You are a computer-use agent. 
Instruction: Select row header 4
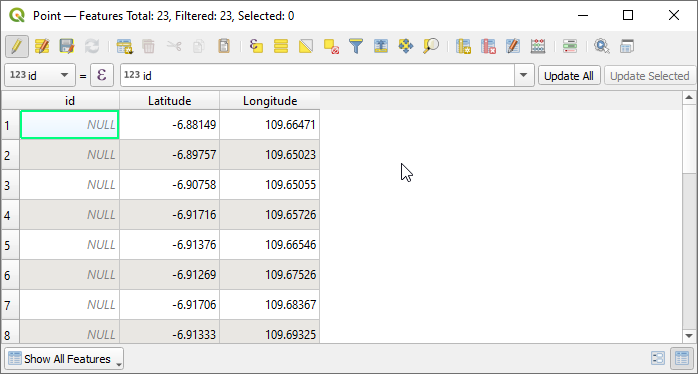point(10,215)
